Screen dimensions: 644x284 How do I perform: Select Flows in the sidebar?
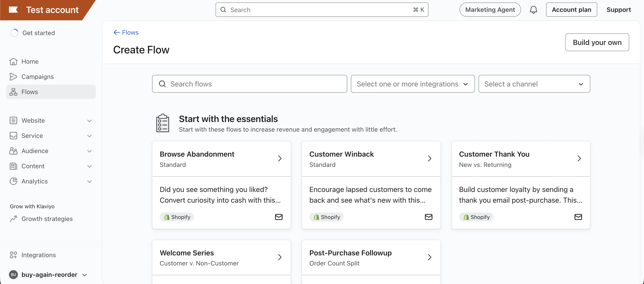pos(51,92)
